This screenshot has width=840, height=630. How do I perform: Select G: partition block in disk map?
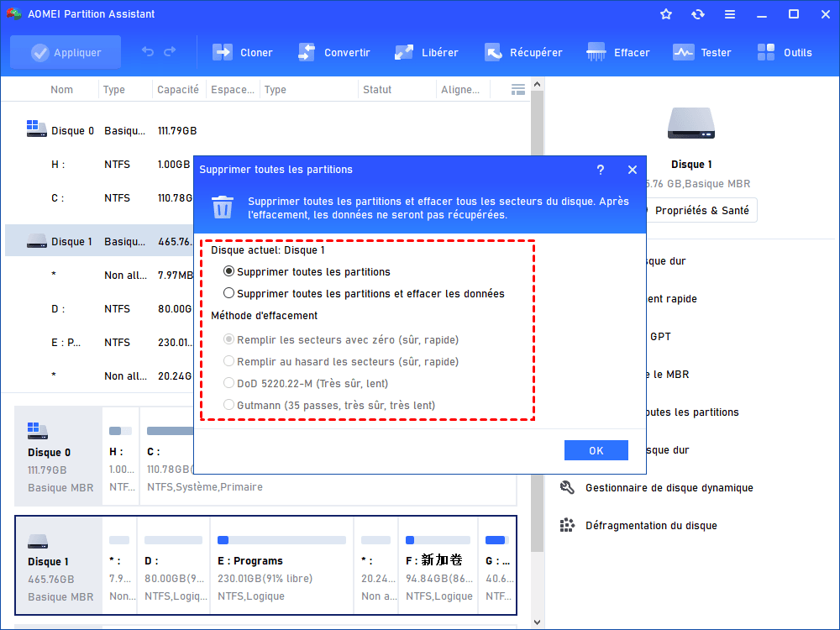tap(496, 565)
